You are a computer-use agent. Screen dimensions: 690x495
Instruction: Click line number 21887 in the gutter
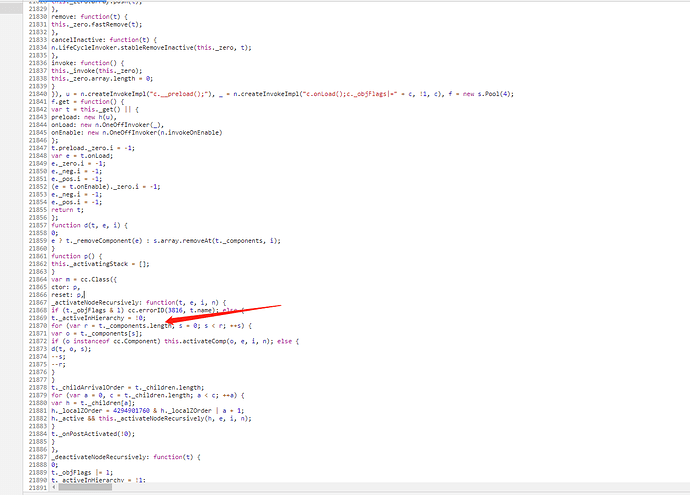38,457
